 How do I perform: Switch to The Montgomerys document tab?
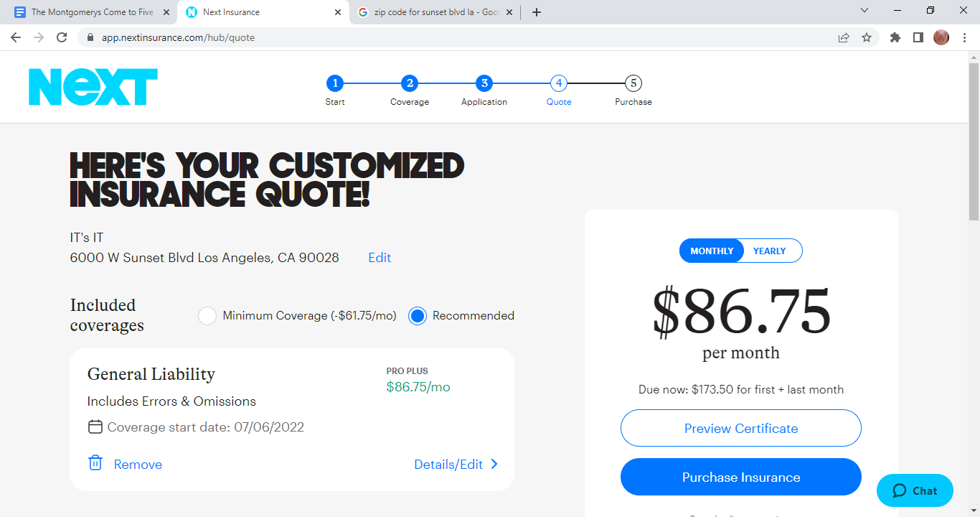click(x=90, y=12)
